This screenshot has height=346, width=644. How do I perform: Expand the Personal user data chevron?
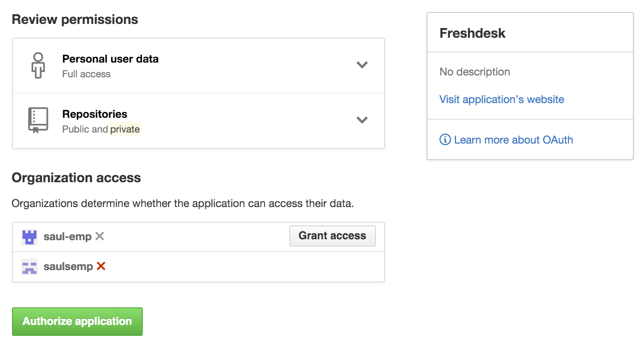click(x=362, y=65)
